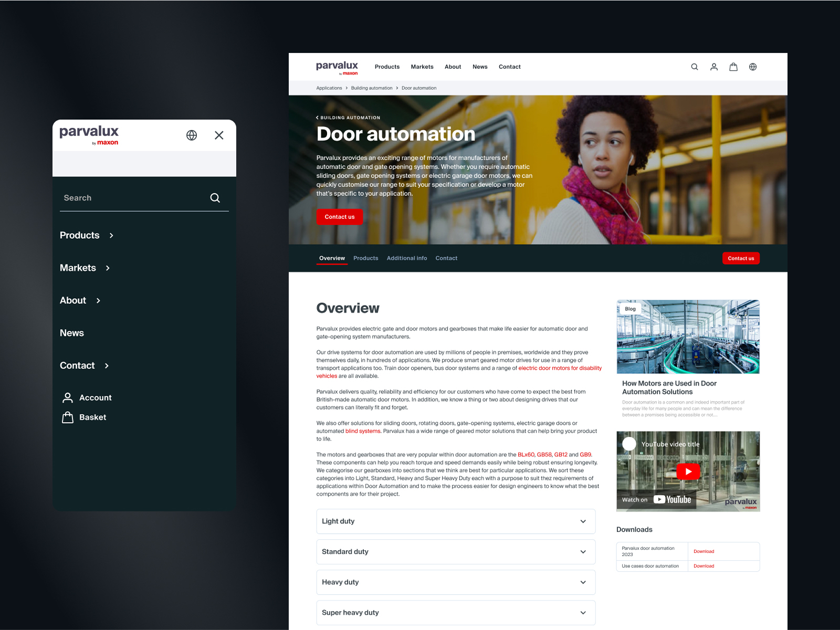Open Markets in desktop top navigation
Viewport: 840px width, 630px height.
[422, 67]
